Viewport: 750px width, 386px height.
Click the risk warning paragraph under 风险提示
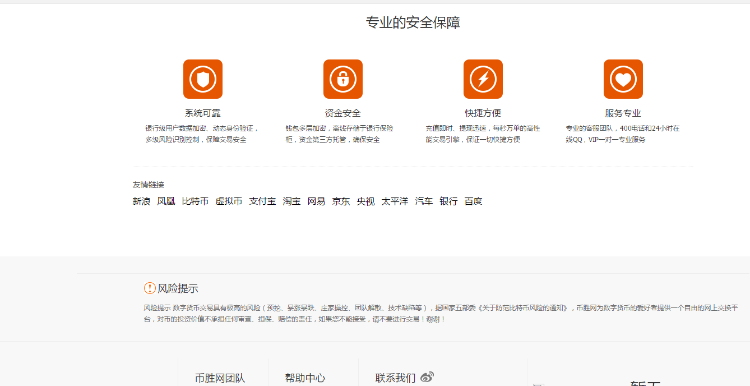tap(441, 313)
